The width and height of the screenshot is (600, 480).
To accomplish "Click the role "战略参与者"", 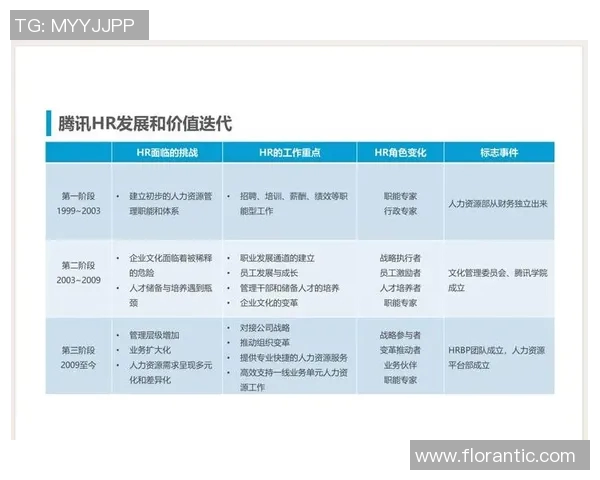I will [x=400, y=335].
